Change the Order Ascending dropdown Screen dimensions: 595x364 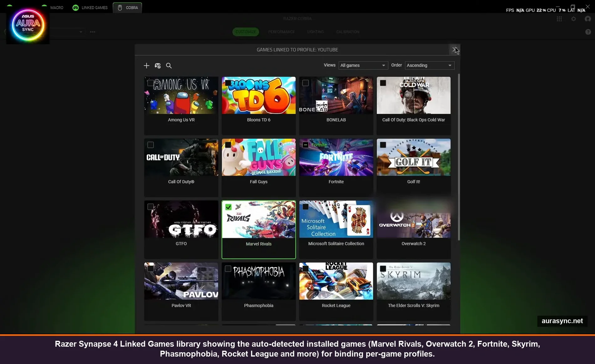(429, 65)
